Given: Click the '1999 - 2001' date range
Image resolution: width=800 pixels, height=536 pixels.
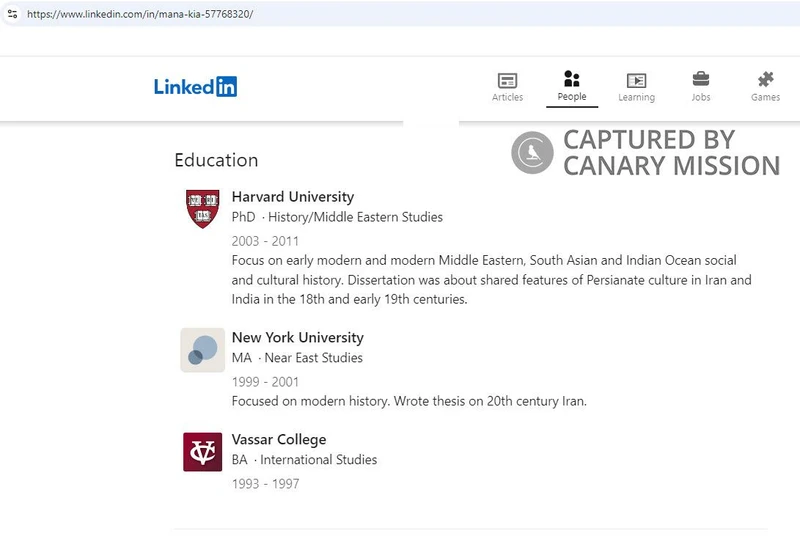Looking at the screenshot, I should [x=265, y=381].
